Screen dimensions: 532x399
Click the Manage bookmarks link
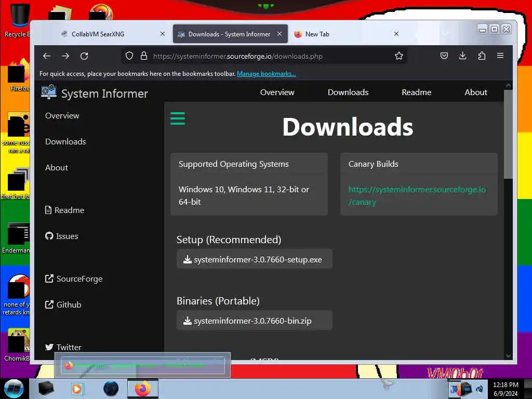267,74
